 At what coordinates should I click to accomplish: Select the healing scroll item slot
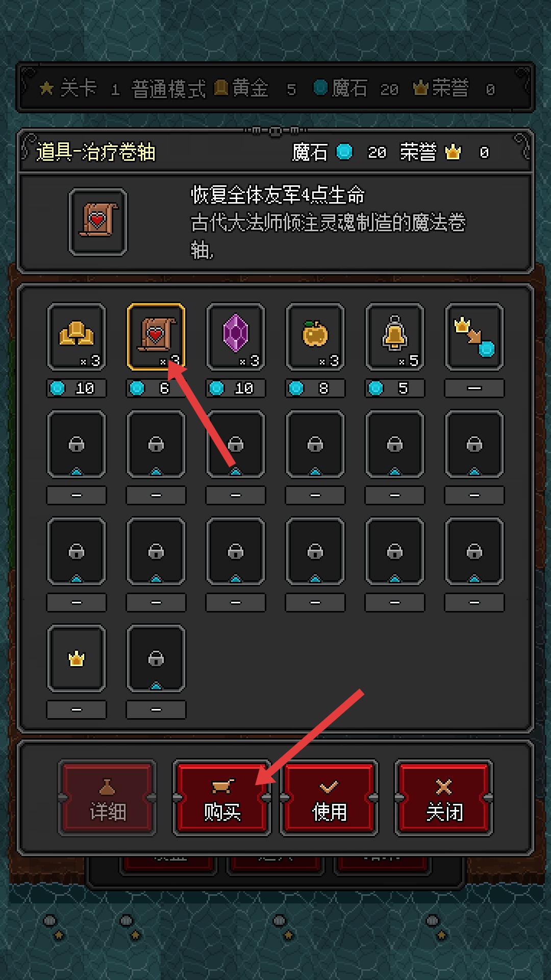coord(156,337)
